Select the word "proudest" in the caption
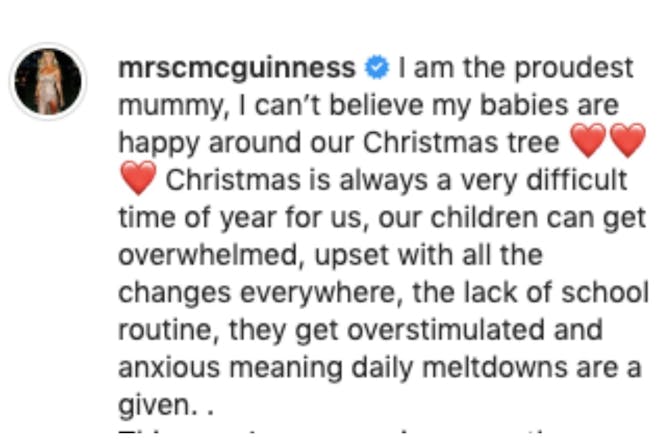 [574, 69]
